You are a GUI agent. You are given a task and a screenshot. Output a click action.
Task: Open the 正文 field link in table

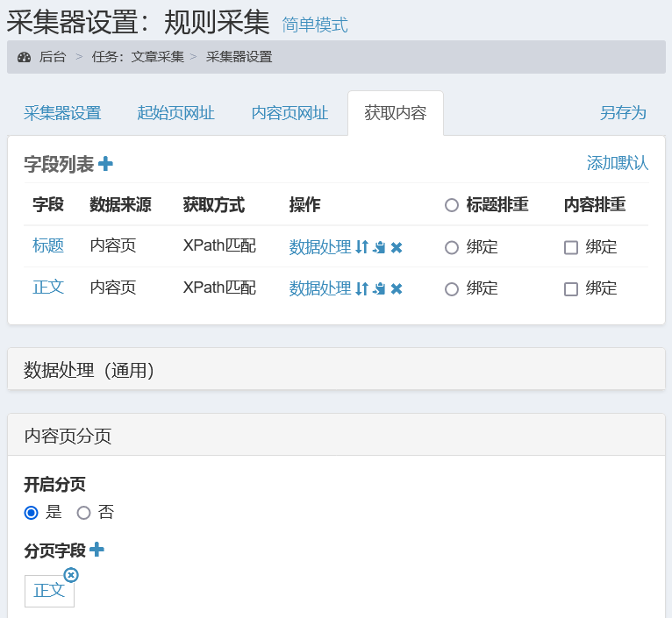[x=48, y=287]
